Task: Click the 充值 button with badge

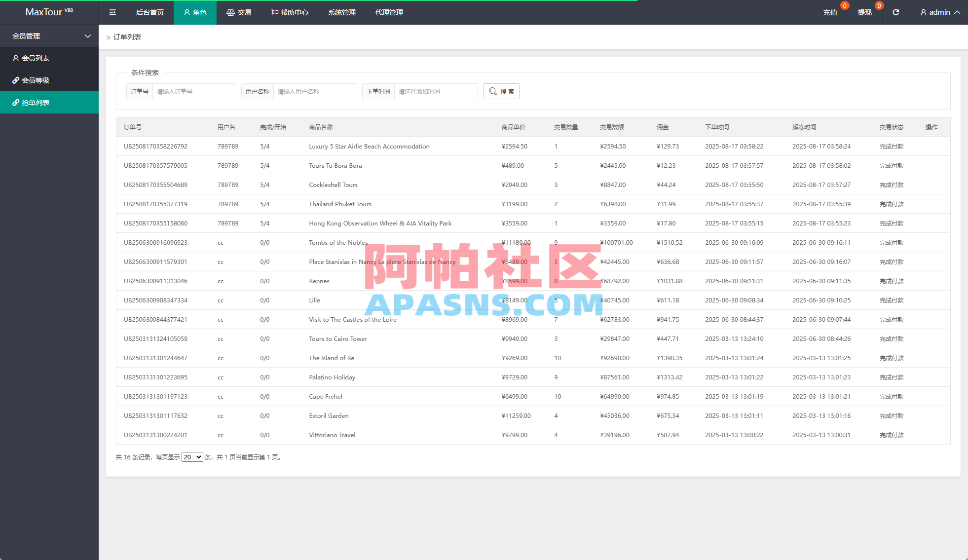Action: pos(830,12)
